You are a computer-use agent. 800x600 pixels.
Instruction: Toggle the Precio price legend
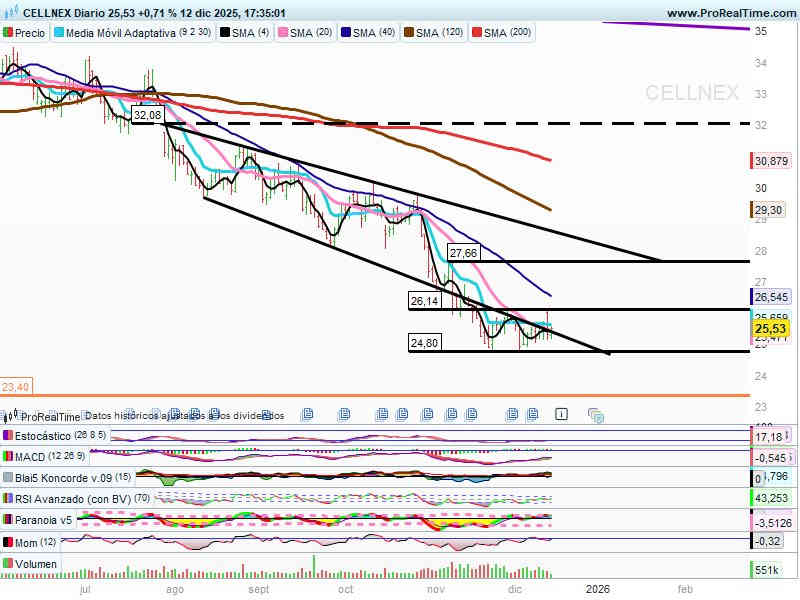[26, 33]
